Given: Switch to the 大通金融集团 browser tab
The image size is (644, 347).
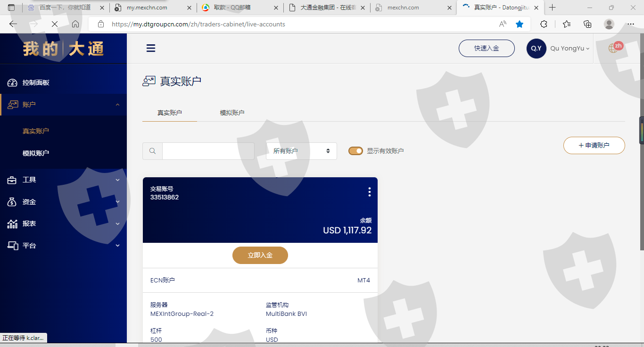Looking at the screenshot, I should tap(327, 8).
